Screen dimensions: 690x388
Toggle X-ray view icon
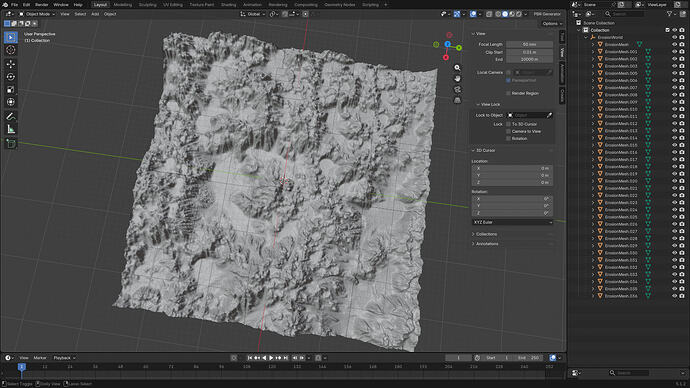[x=489, y=14]
